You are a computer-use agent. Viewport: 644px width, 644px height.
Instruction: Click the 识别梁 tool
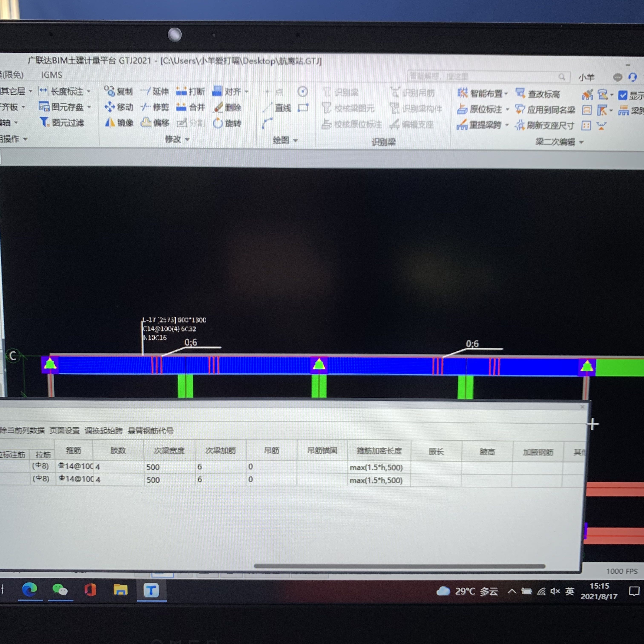pyautogui.click(x=340, y=92)
